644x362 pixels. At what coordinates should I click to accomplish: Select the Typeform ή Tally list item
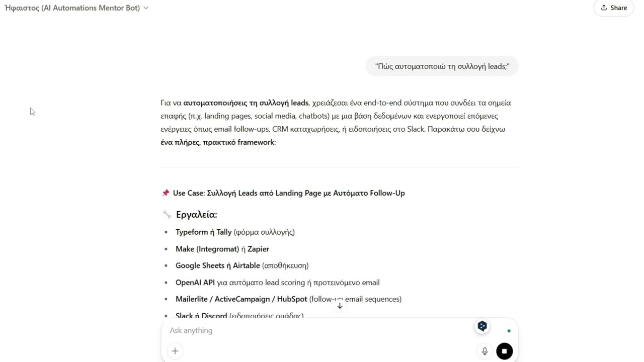tap(235, 232)
